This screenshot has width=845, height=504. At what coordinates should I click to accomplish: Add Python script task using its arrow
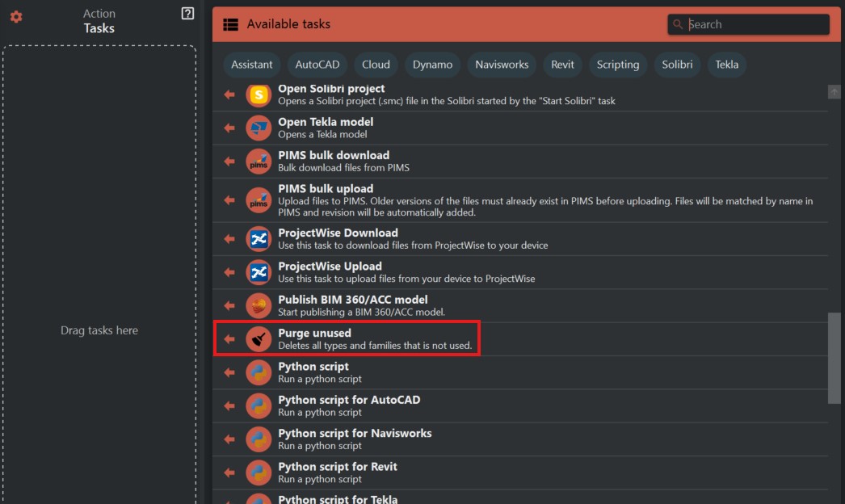point(229,372)
